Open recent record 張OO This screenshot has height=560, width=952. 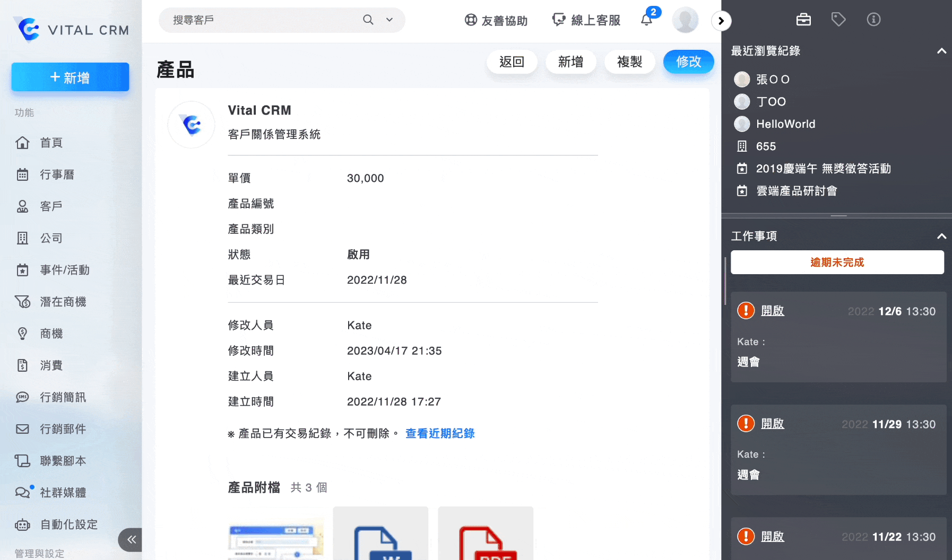coord(773,79)
